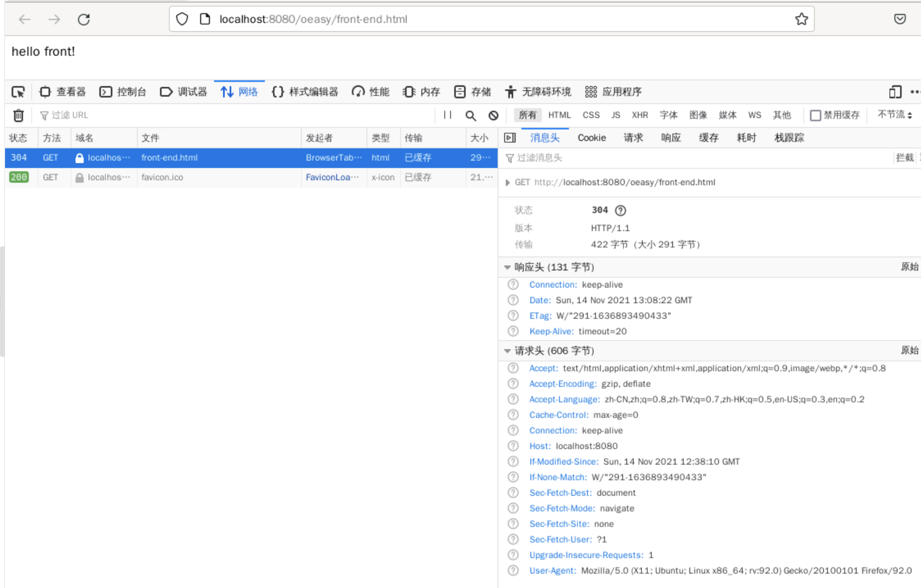Image resolution: width=921 pixels, height=588 pixels.
Task: Enable the 禁用缓存 checkbox
Action: [x=815, y=115]
